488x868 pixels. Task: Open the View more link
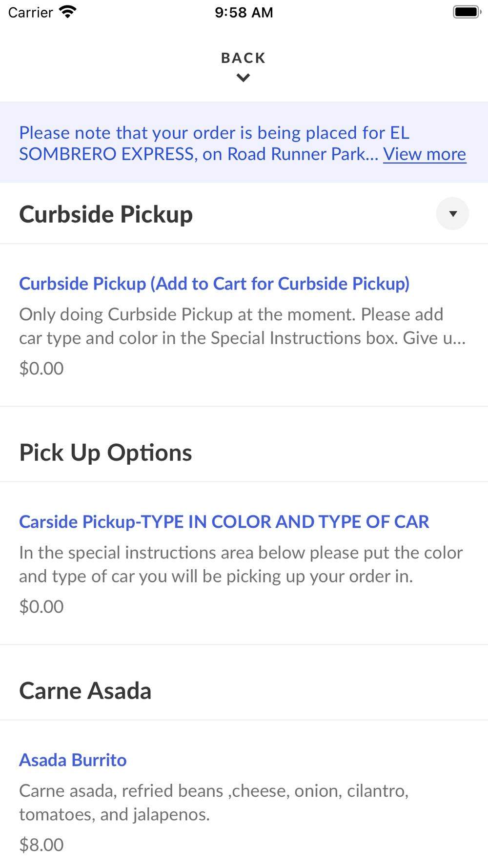(x=424, y=154)
